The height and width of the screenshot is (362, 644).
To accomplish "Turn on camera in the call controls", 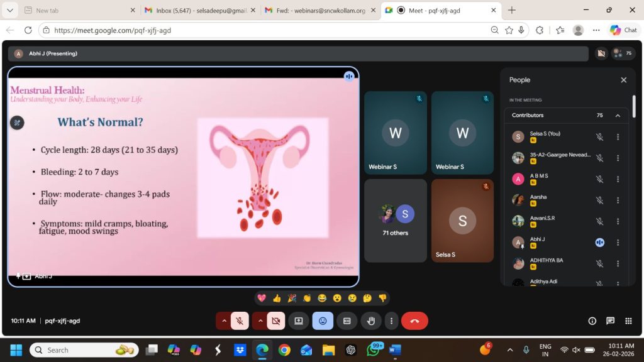I will coord(275,321).
